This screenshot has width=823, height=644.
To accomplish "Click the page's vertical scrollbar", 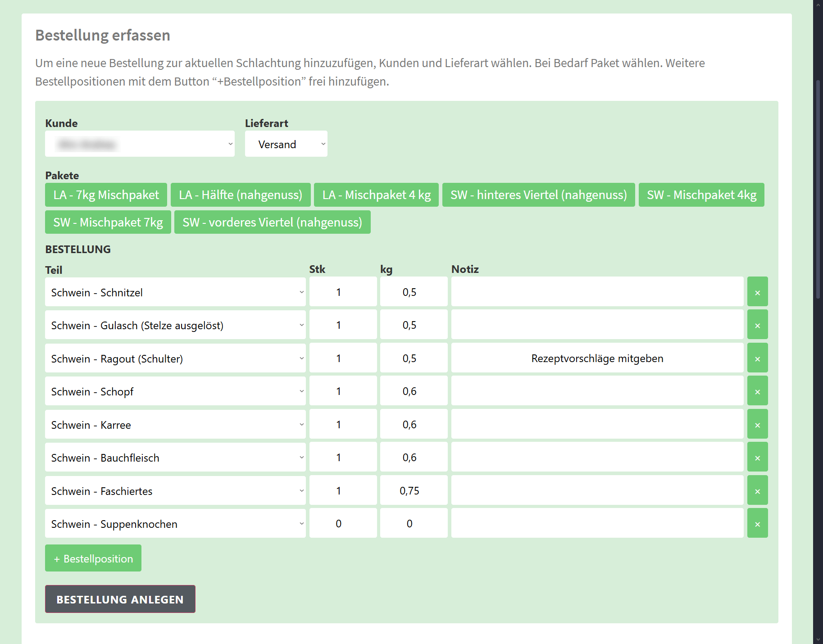I will (x=818, y=189).
